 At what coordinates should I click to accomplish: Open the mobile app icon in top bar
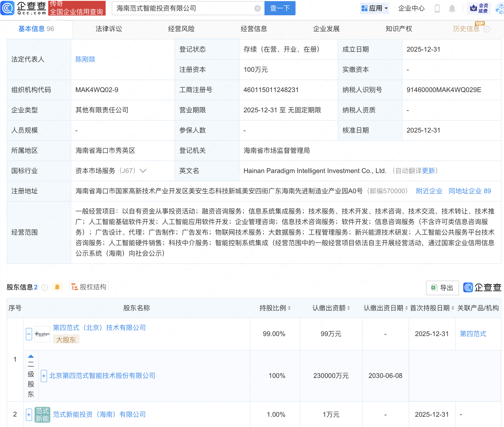click(437, 8)
